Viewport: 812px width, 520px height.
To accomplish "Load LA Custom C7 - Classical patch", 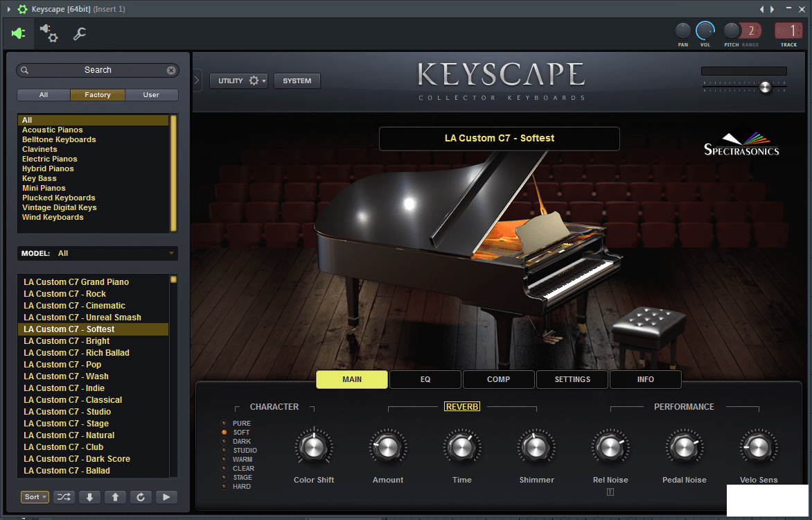I will (73, 400).
